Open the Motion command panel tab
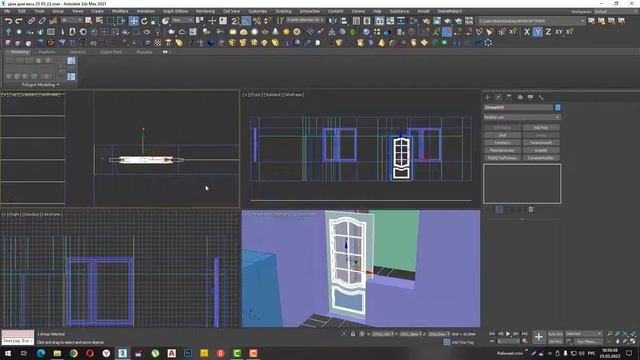Image resolution: width=640 pixels, height=360 pixels. point(520,97)
